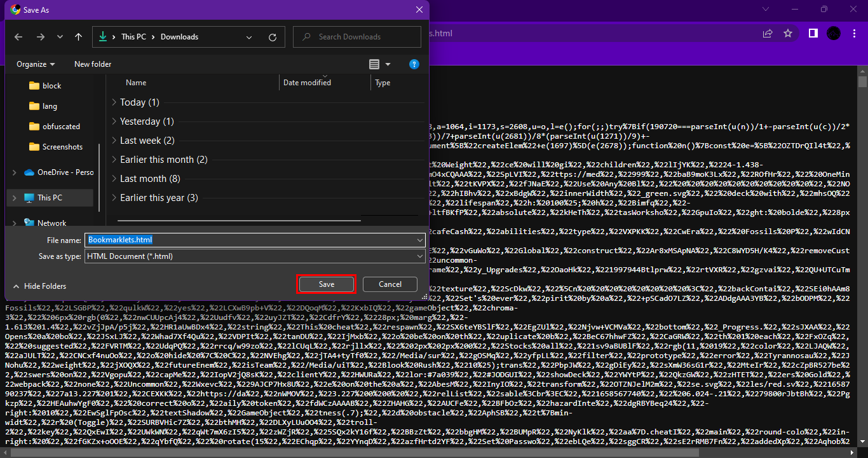Select 'This PC' in the address path
The height and width of the screenshot is (458, 868).
[x=133, y=37]
